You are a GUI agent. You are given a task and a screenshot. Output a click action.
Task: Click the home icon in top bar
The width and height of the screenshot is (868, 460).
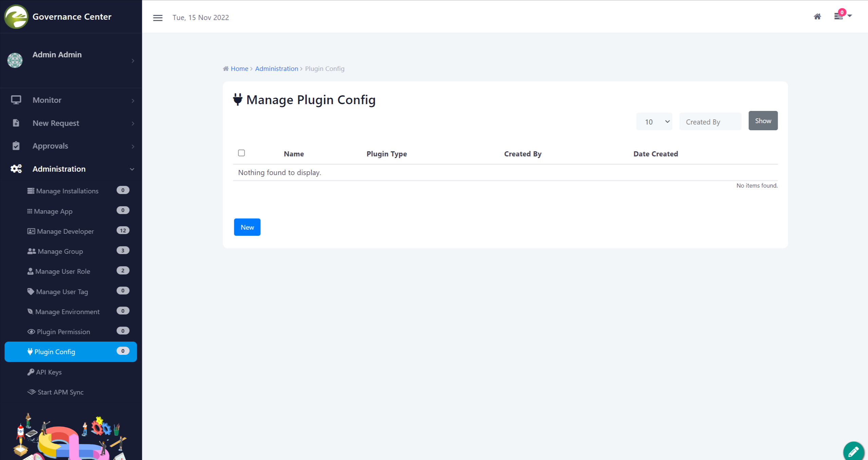pos(817,17)
